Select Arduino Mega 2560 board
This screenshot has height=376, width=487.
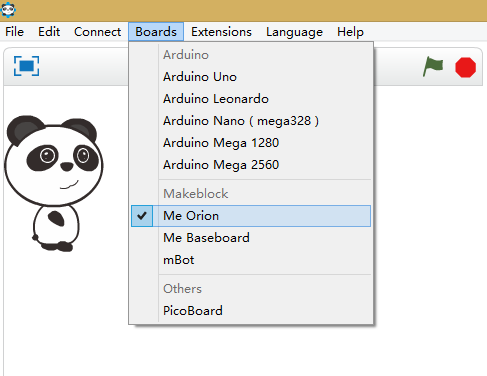251,165
